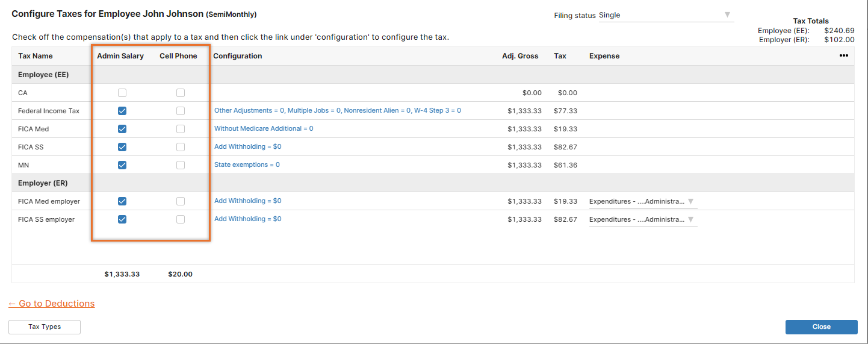The image size is (868, 344).
Task: Open the three-dots column options menu
Action: (x=843, y=55)
